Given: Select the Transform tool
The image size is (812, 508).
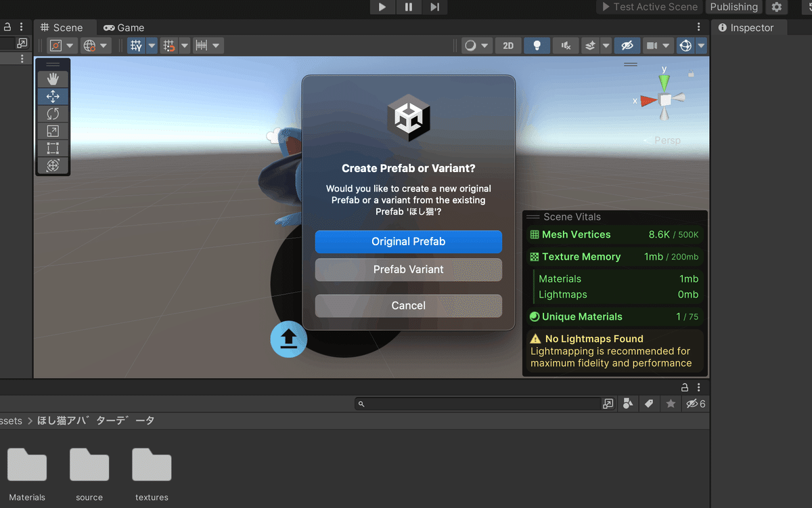Looking at the screenshot, I should tap(53, 165).
